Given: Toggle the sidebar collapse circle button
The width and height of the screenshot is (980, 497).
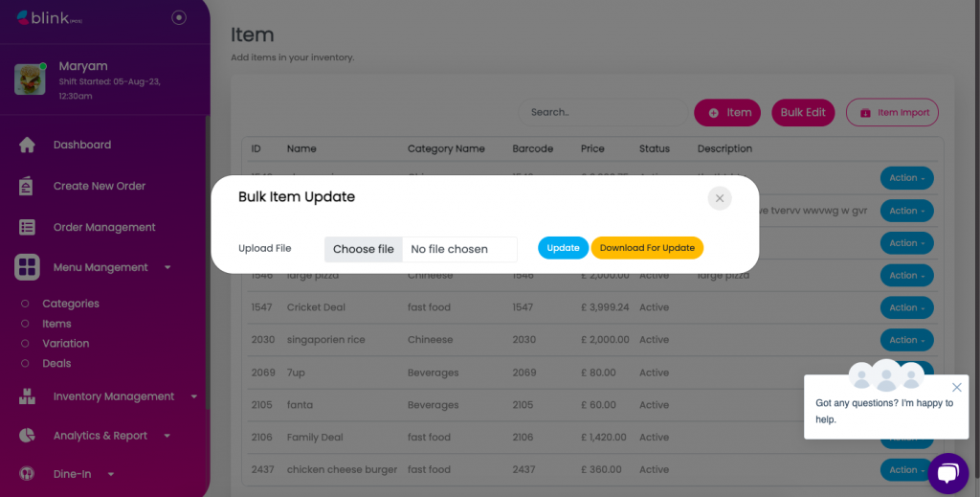Looking at the screenshot, I should pyautogui.click(x=179, y=17).
